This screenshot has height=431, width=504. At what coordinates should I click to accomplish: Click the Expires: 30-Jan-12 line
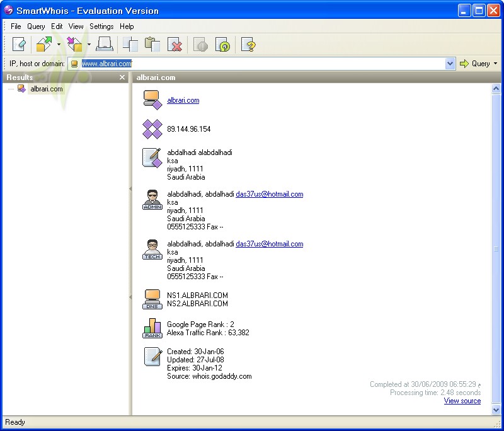click(195, 368)
